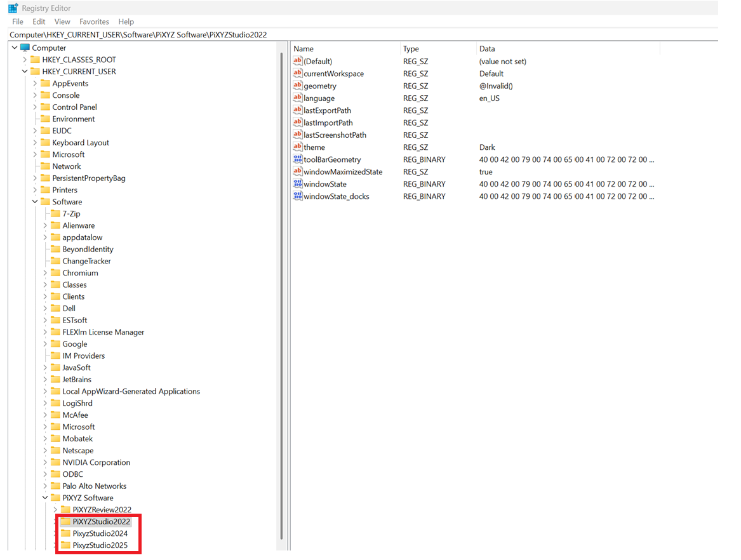Click the binary icon beside toolBarGeometry
The height and width of the screenshot is (560, 741).
pyautogui.click(x=297, y=159)
